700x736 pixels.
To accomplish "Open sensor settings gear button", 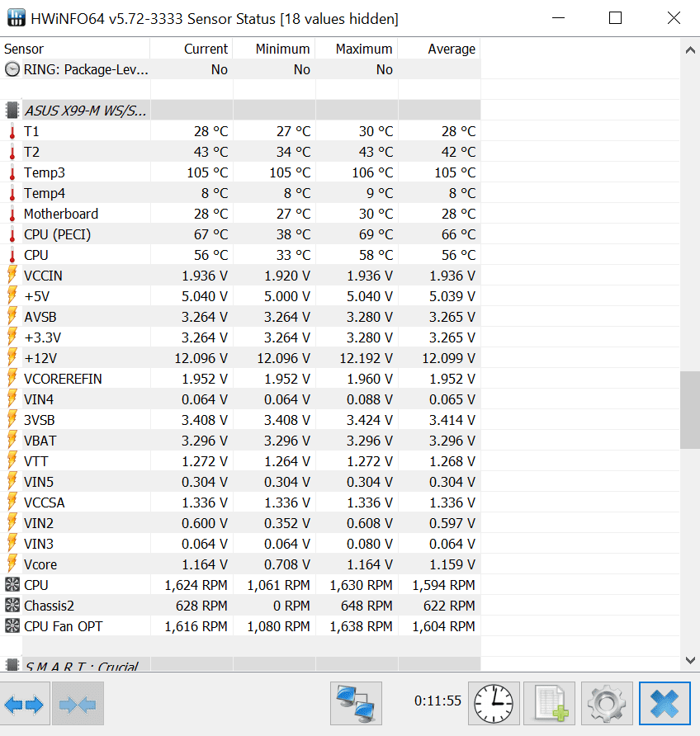I will tap(607, 704).
